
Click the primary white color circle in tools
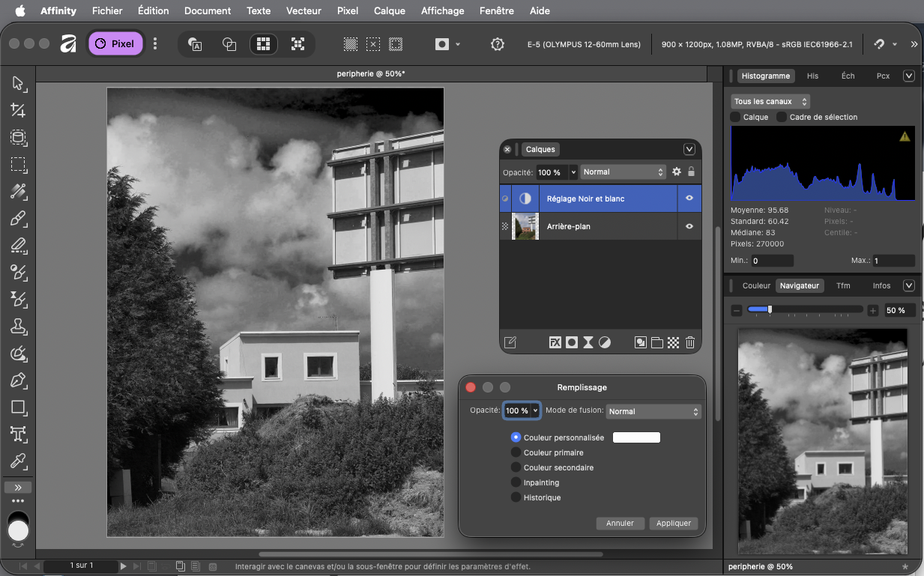(x=18, y=531)
